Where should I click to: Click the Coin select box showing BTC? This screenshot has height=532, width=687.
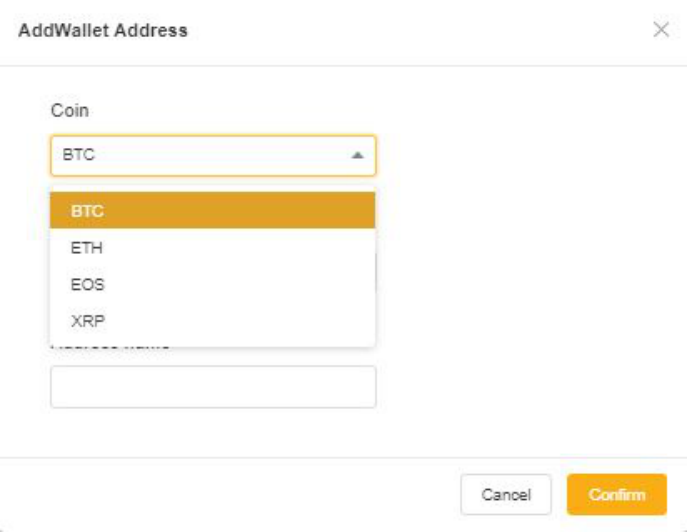click(213, 156)
